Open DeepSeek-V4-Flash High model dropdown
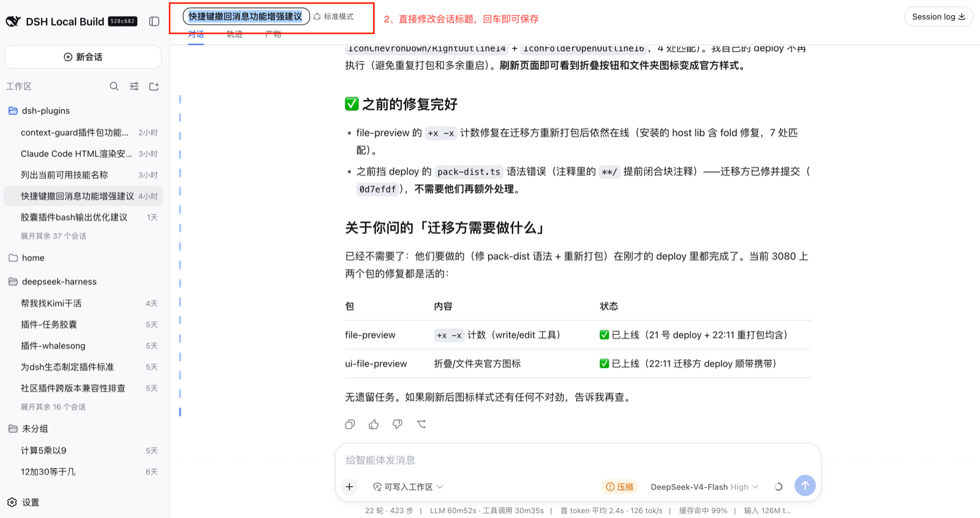This screenshot has height=518, width=980. click(704, 487)
